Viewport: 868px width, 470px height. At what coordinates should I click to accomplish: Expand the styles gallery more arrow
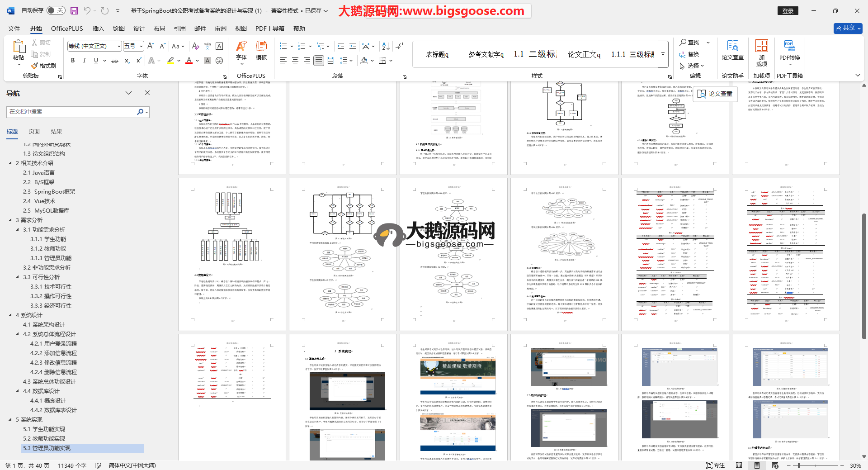(x=663, y=54)
